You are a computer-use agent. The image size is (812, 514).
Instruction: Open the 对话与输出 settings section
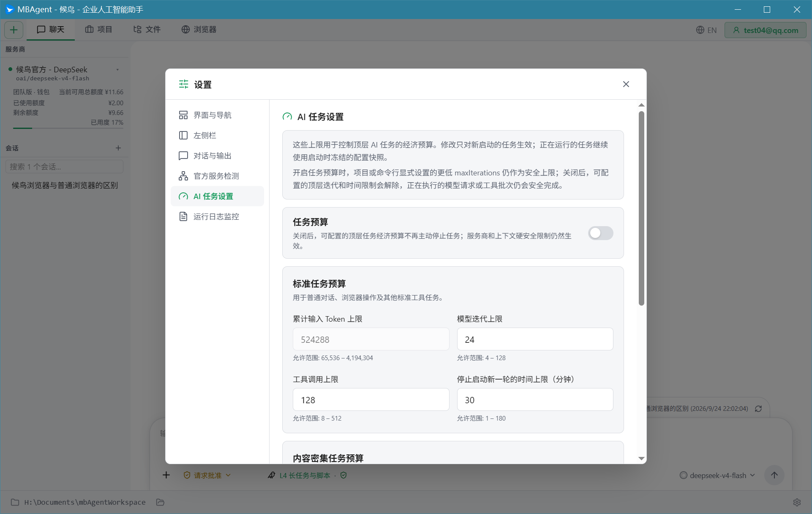[x=217, y=156]
